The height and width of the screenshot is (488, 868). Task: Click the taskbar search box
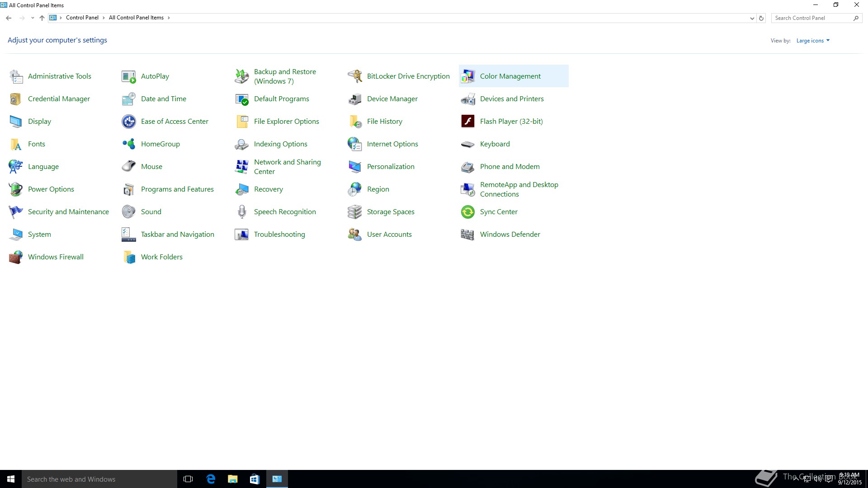[99, 479]
